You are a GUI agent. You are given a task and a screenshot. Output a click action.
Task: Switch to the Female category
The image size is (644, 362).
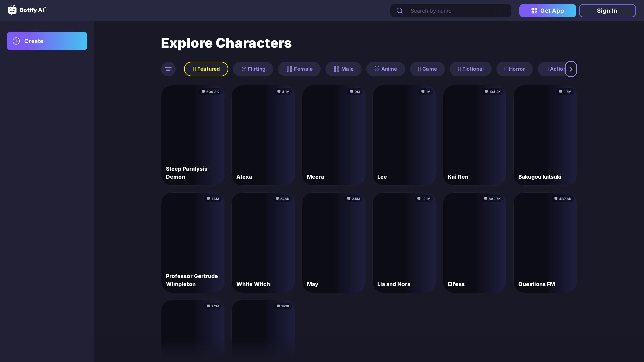point(299,69)
